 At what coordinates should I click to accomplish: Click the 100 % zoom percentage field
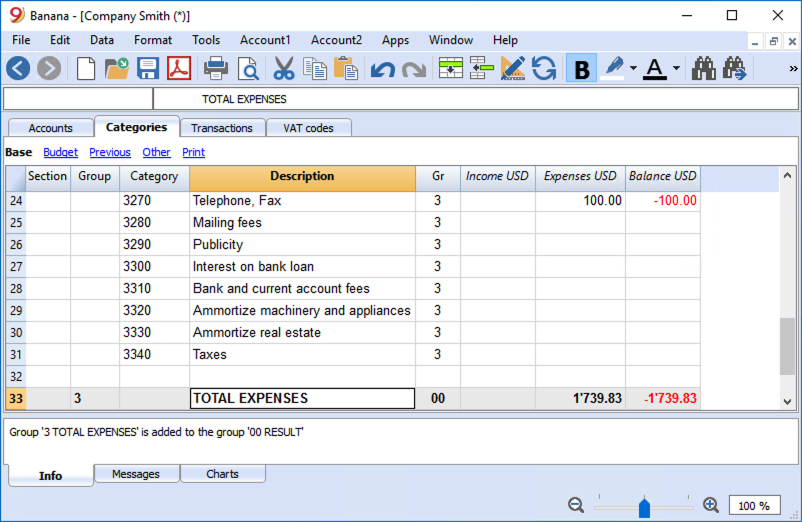pos(754,506)
